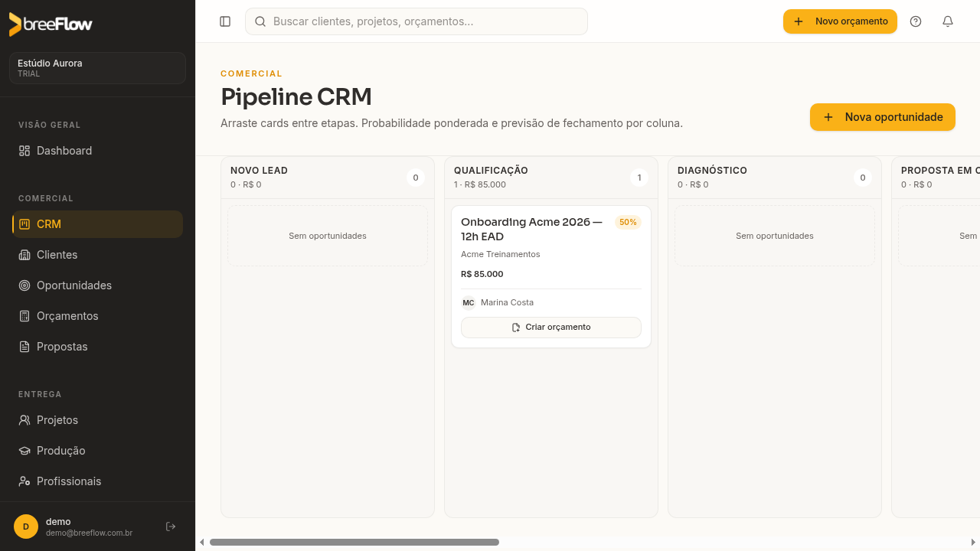Click Sem oportunidades in Novo Lead column
980x551 pixels.
[x=328, y=236]
